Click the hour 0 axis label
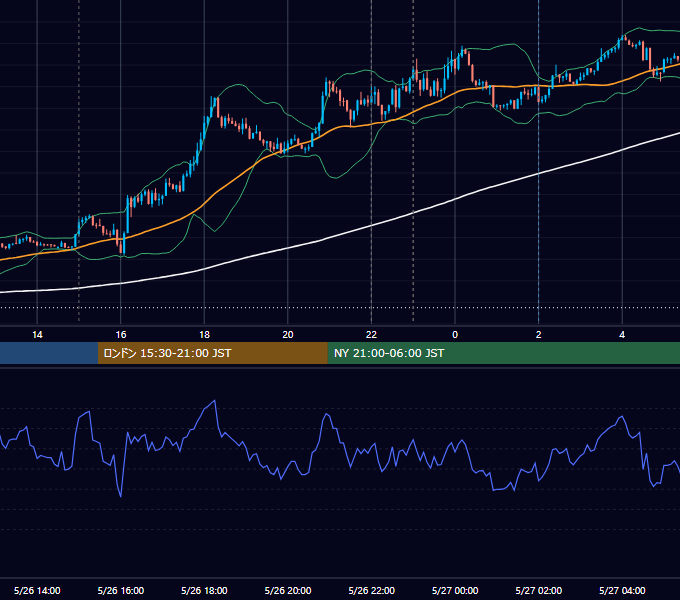 tap(455, 335)
